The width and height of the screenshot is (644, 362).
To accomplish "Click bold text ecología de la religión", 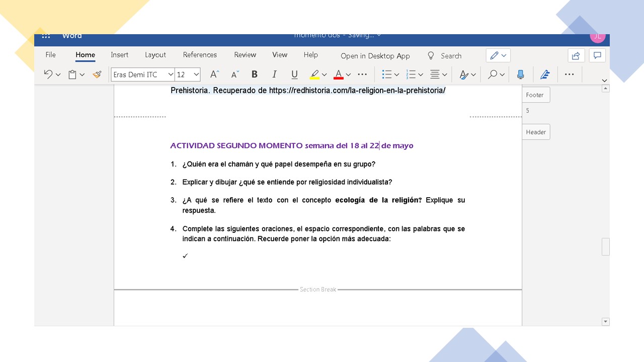I will (x=378, y=200).
